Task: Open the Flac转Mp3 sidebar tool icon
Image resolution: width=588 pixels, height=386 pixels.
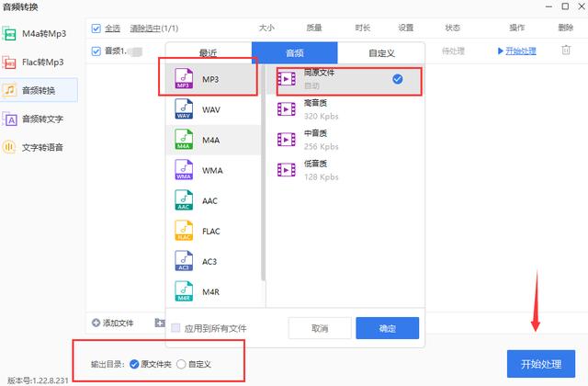Action: [x=9, y=62]
